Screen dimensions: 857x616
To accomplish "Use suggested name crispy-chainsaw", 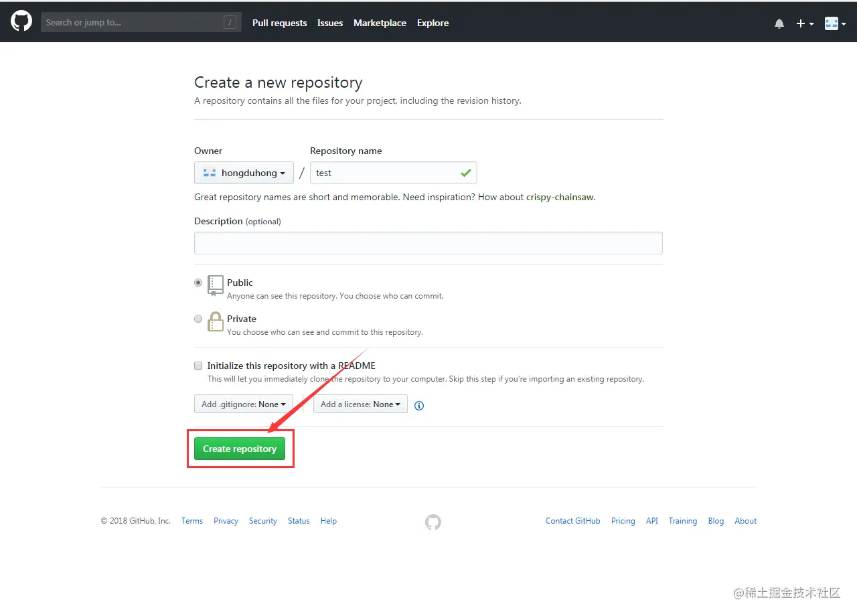I will 560,197.
